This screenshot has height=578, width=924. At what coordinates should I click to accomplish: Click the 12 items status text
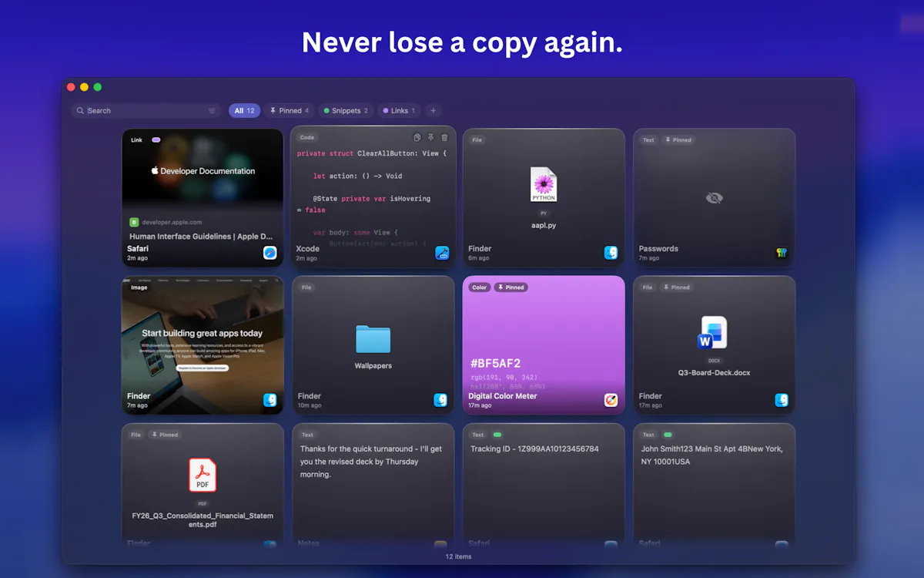458,556
